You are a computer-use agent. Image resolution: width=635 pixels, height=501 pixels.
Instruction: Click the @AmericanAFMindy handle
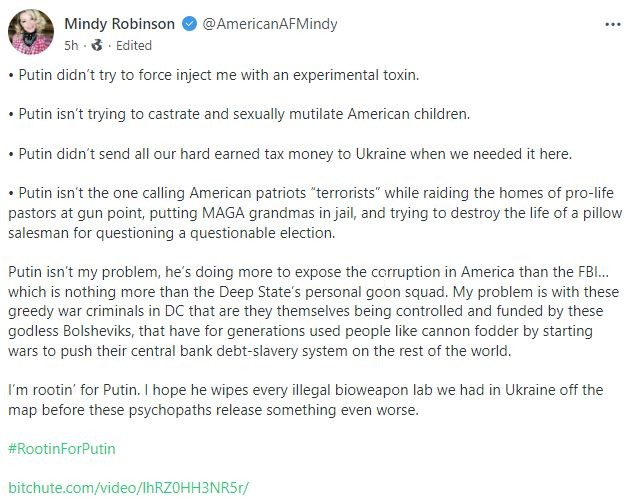270,24
